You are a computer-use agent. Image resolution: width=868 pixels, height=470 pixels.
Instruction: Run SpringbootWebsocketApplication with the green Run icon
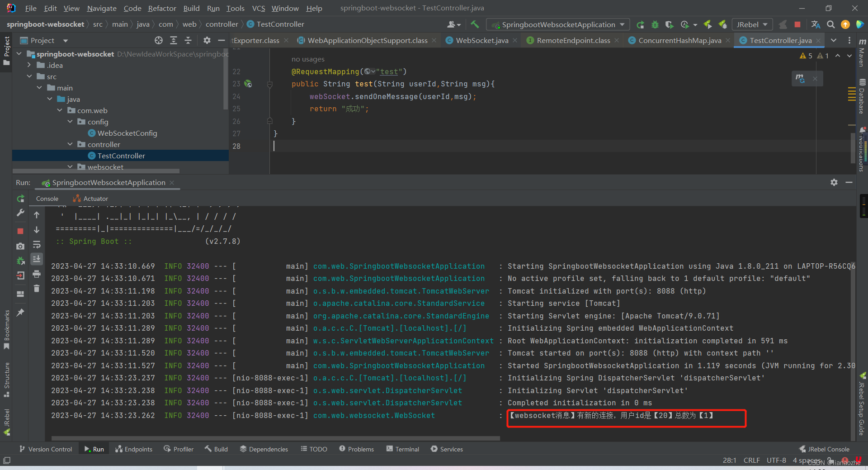click(x=640, y=25)
